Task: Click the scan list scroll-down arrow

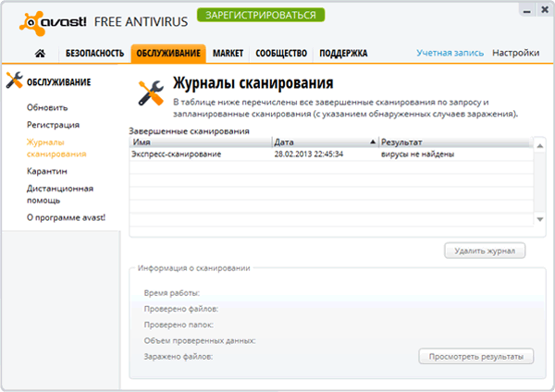Action: point(540,219)
